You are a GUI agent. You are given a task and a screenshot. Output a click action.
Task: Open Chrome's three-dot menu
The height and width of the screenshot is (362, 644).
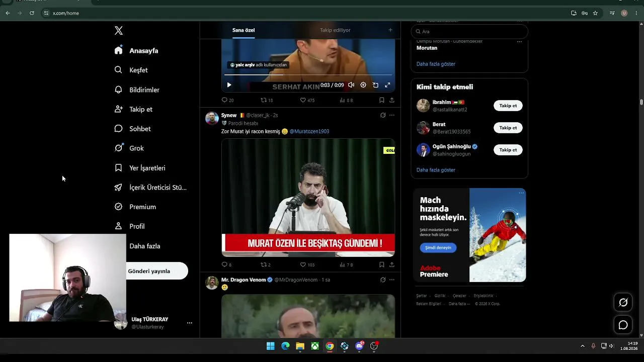coord(636,13)
